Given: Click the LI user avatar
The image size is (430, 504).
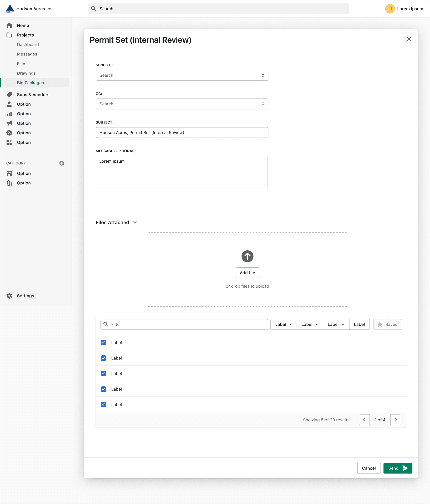Looking at the screenshot, I should tap(390, 9).
